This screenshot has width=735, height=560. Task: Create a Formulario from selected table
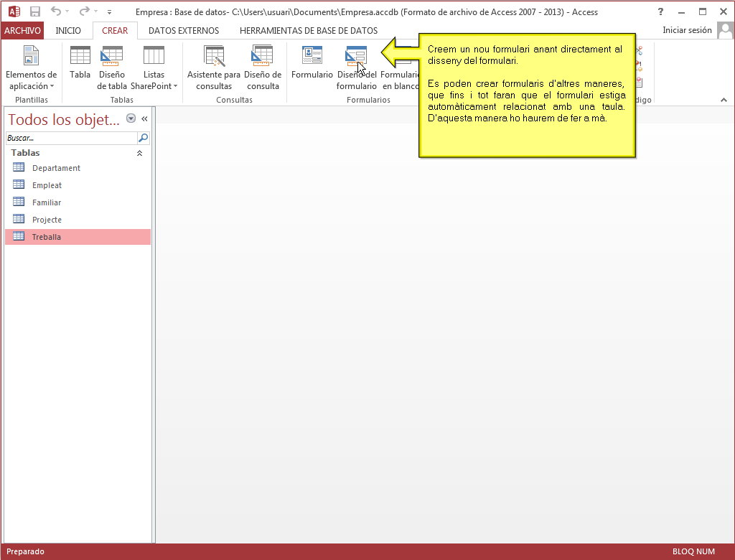point(312,62)
